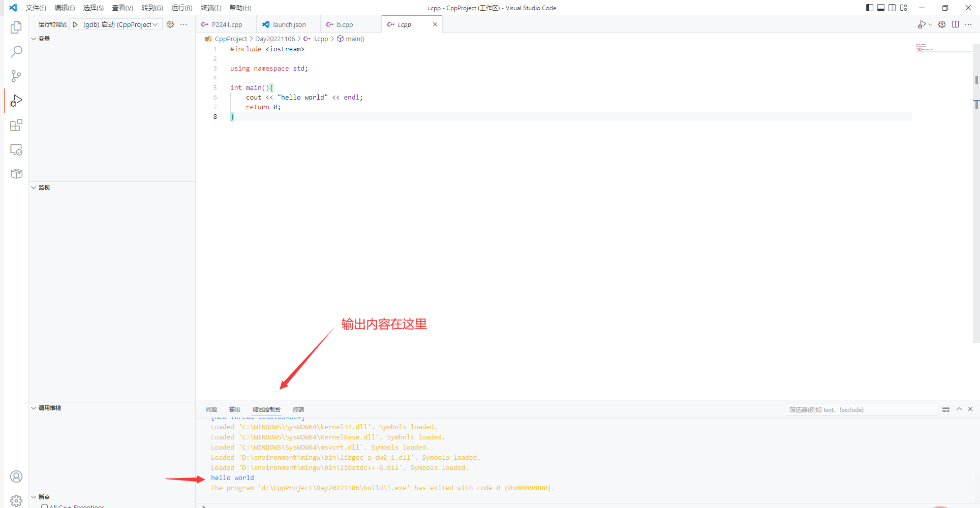Open the 终端(T) menu

(x=210, y=8)
